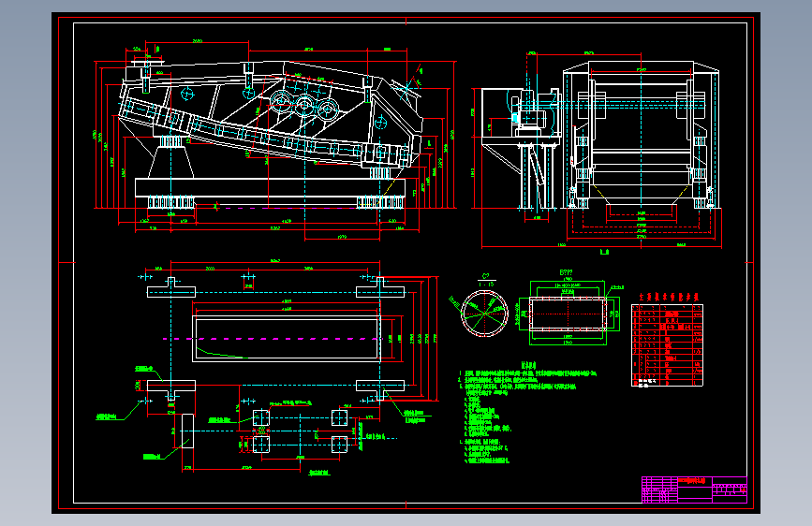This screenshot has width=812, height=526.
Task: Select the small four-pad motor base layout
Action: point(301,431)
